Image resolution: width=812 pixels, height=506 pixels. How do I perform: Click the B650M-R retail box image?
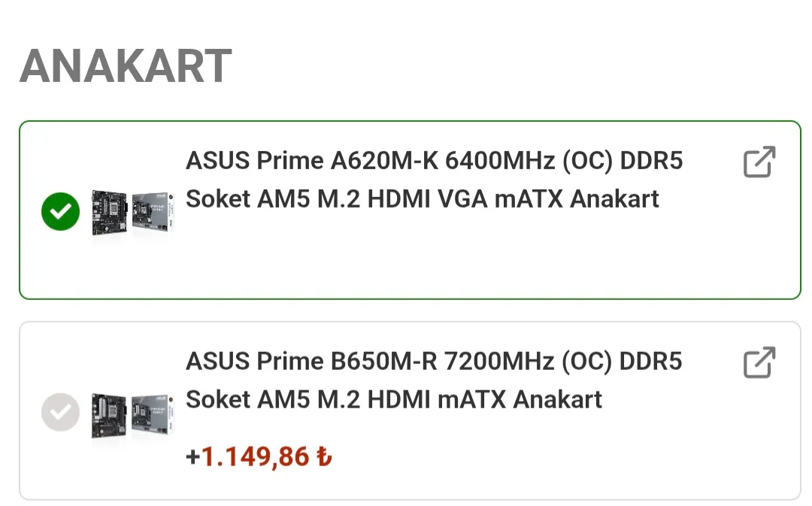pyautogui.click(x=152, y=414)
